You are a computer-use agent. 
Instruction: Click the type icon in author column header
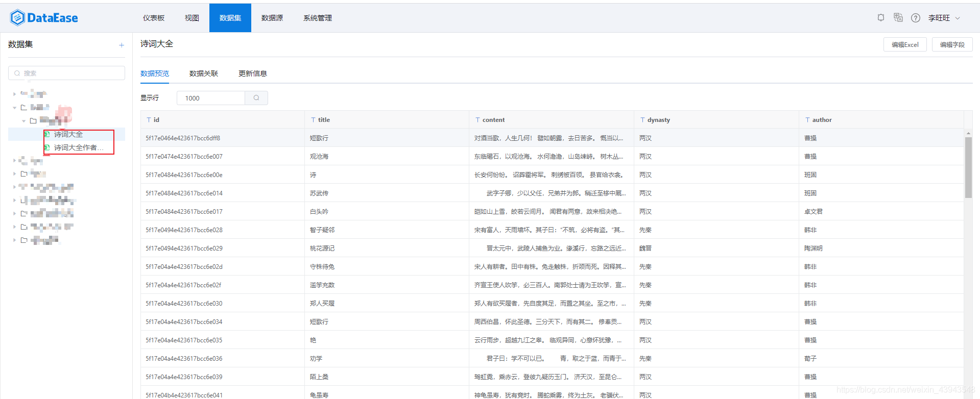point(807,120)
